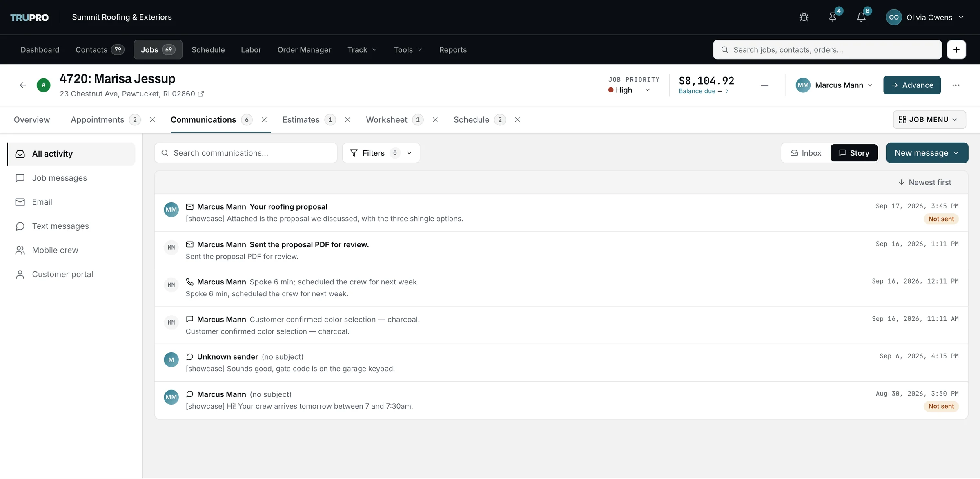Screen dimensions: 980x479
Task: Click the Marcus Mann avatar in job header
Action: tap(803, 85)
